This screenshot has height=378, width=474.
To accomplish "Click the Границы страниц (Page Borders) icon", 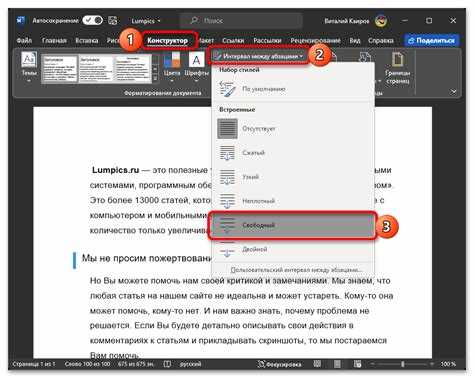I will tap(397, 68).
